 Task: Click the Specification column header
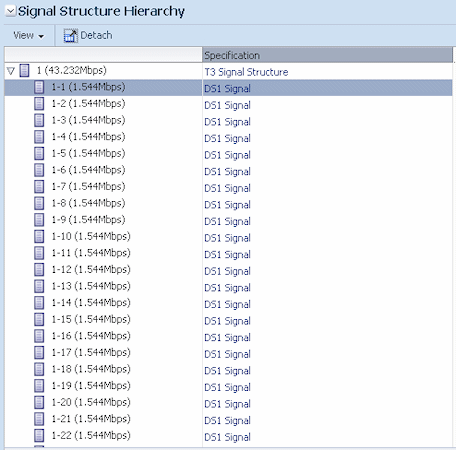pos(327,55)
